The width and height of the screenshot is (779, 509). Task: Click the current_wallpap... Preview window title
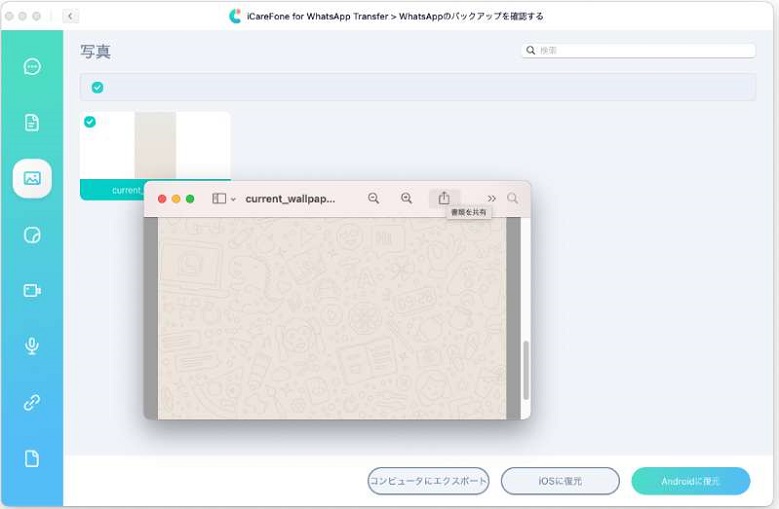point(290,199)
